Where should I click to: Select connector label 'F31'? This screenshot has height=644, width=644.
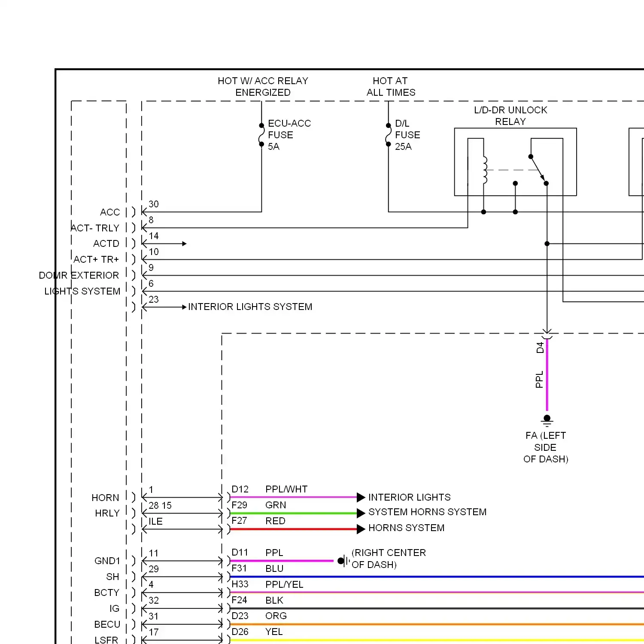pos(239,568)
